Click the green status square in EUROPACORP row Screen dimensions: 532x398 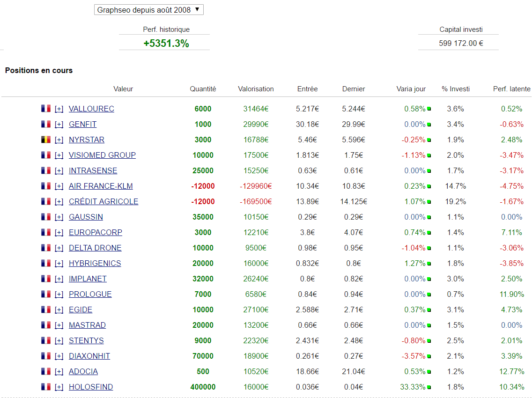(x=429, y=233)
